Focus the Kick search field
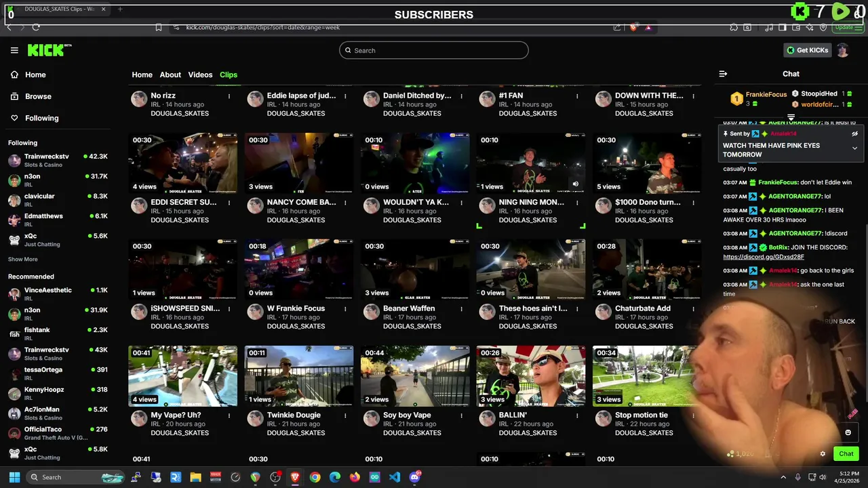This screenshot has width=868, height=488. [434, 50]
